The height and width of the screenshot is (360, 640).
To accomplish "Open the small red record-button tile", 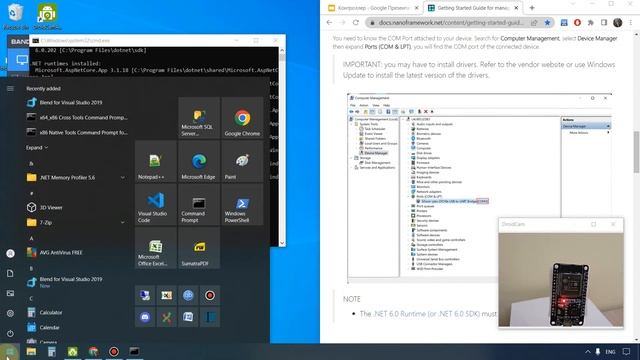I will click(210, 296).
